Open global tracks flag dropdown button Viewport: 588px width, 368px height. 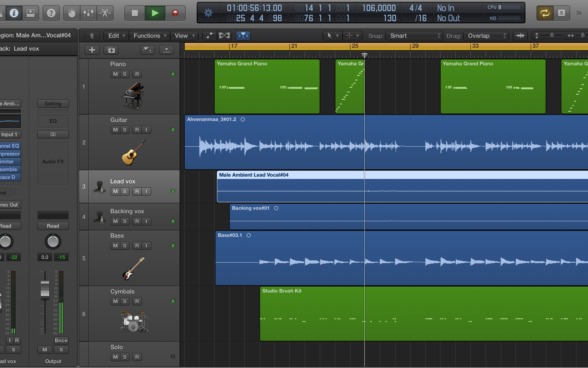[148, 50]
